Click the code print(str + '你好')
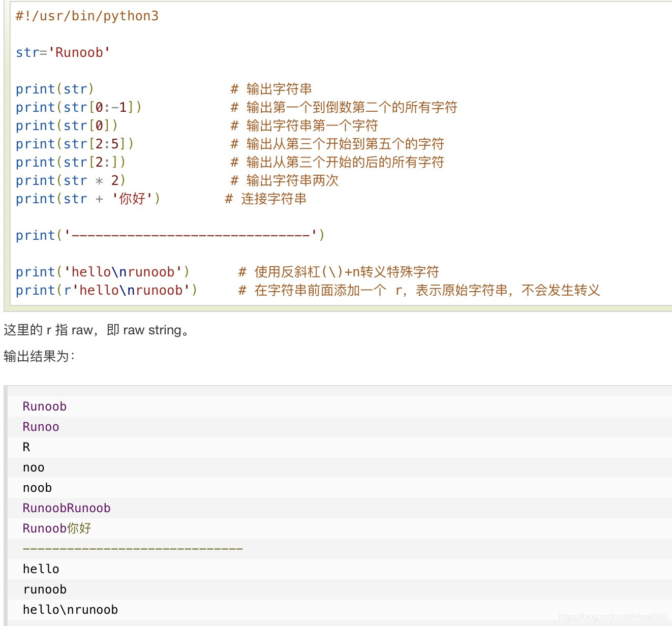The height and width of the screenshot is (626, 672). click(x=88, y=199)
